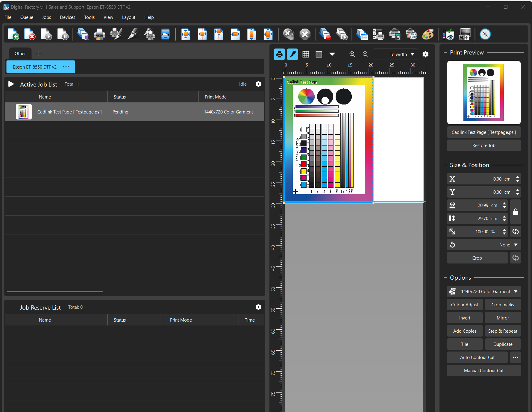Image resolution: width=532 pixels, height=412 pixels.
Task: Click the Colour Adjust button
Action: click(x=465, y=305)
